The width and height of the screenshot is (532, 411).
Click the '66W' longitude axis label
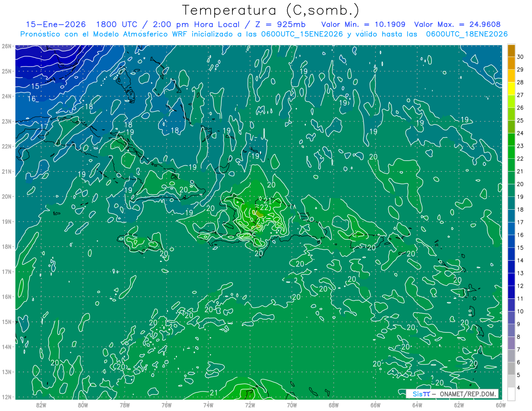click(x=375, y=405)
